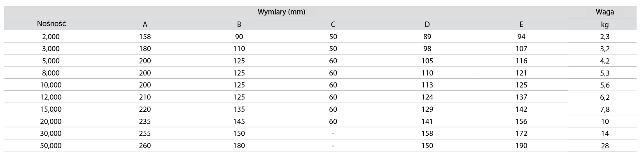Click column header C
The width and height of the screenshot is (644, 158).
coord(333,24)
